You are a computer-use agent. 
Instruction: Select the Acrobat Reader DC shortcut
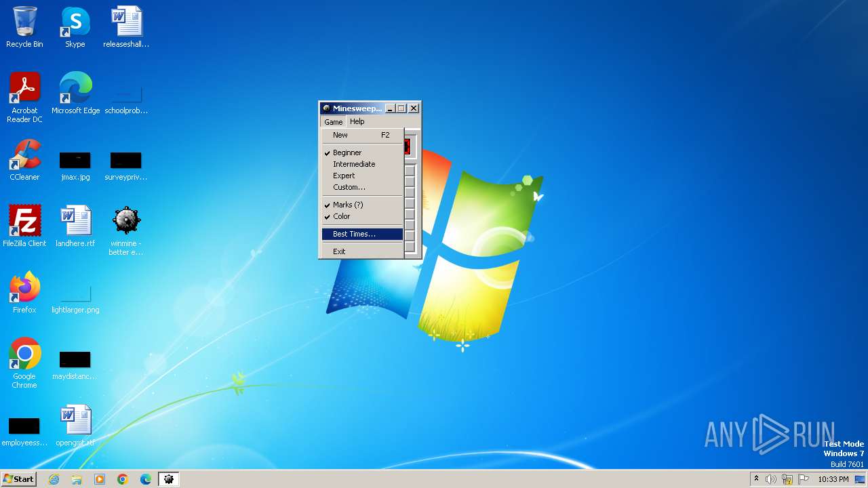pyautogui.click(x=24, y=97)
